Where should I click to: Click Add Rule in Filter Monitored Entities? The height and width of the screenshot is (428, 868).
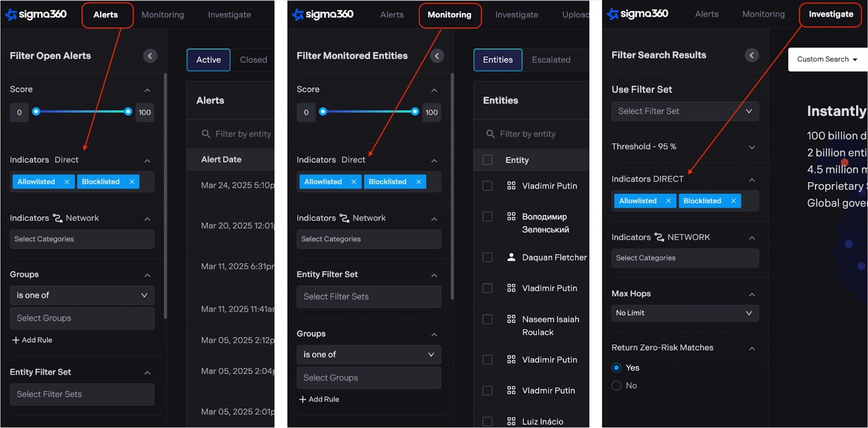click(319, 399)
